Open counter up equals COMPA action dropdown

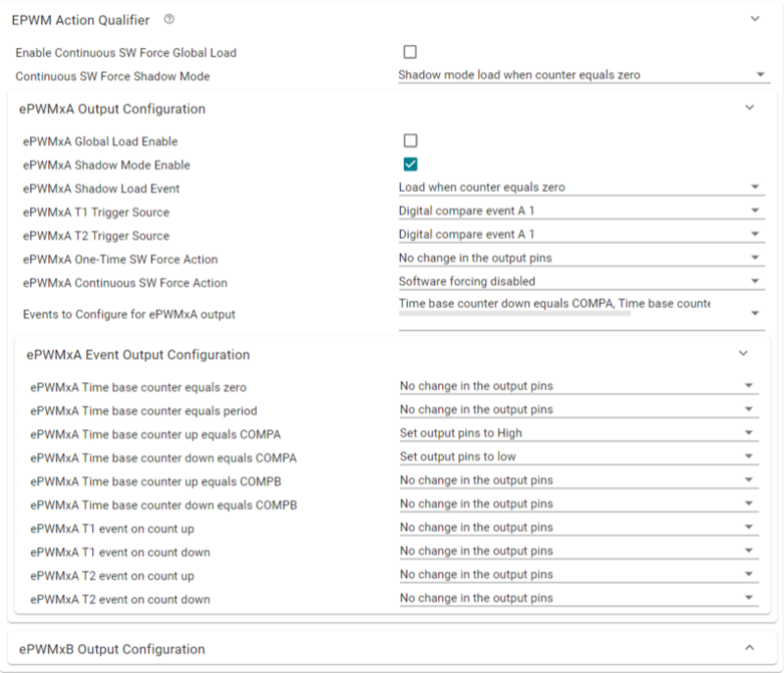(x=748, y=433)
